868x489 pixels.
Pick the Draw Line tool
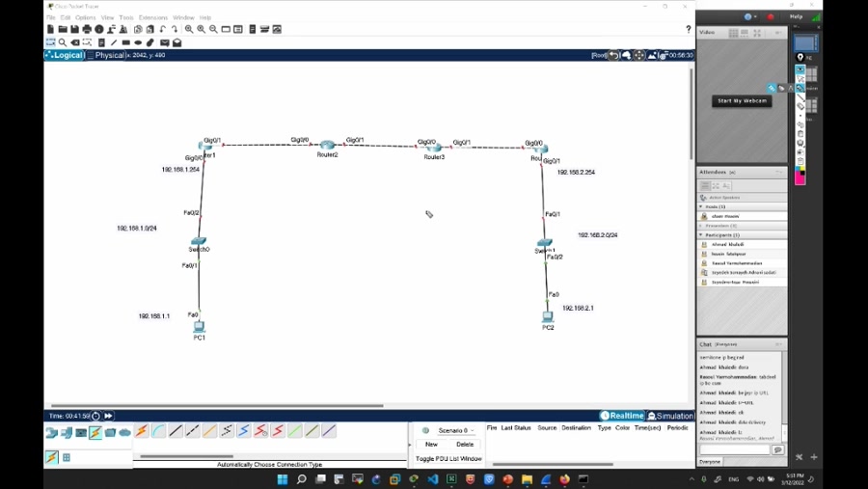click(x=114, y=42)
